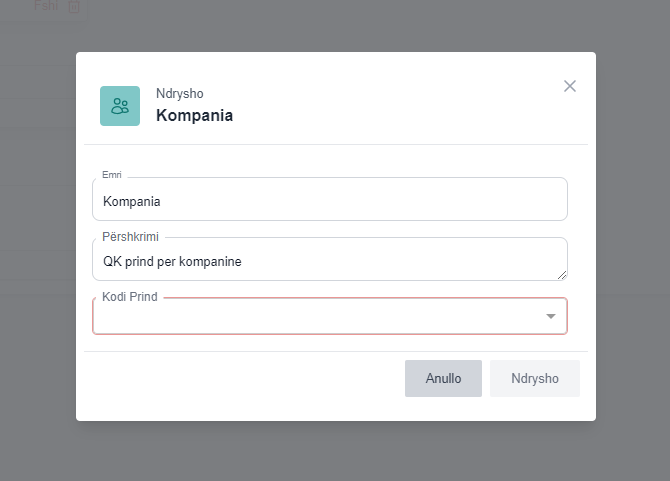Click the bold Kompania dialog title
This screenshot has width=670, height=481.
194,115
